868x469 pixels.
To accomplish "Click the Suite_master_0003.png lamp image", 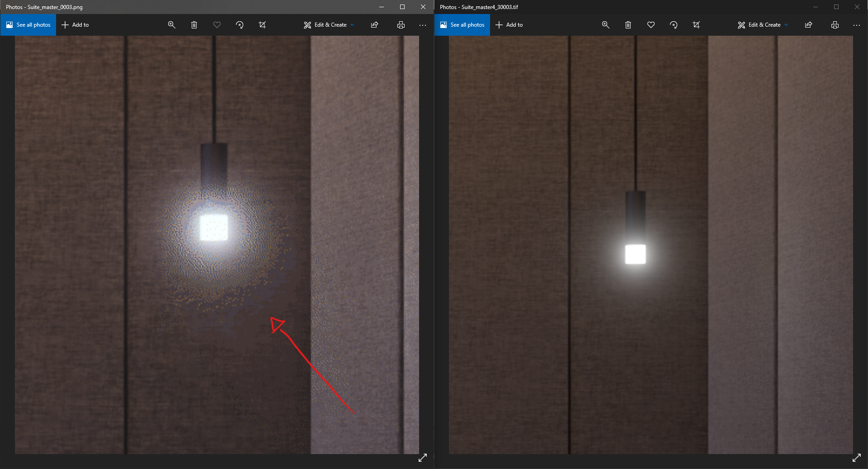I will tap(217, 244).
